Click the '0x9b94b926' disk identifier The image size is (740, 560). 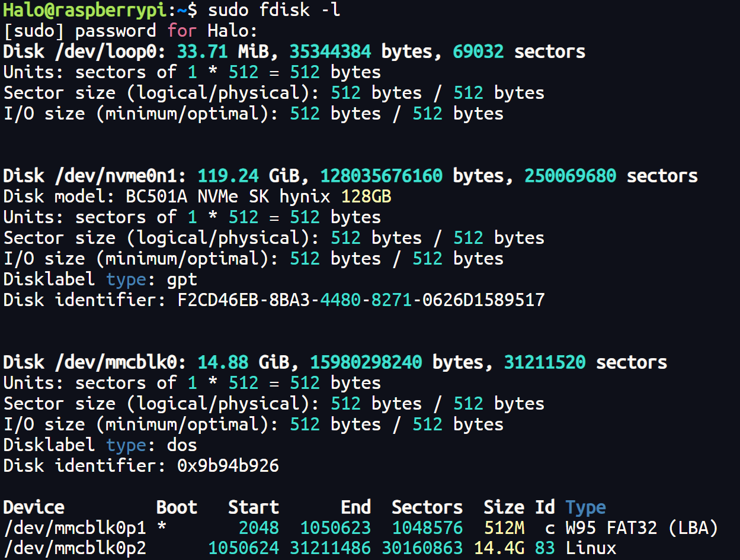(x=228, y=466)
